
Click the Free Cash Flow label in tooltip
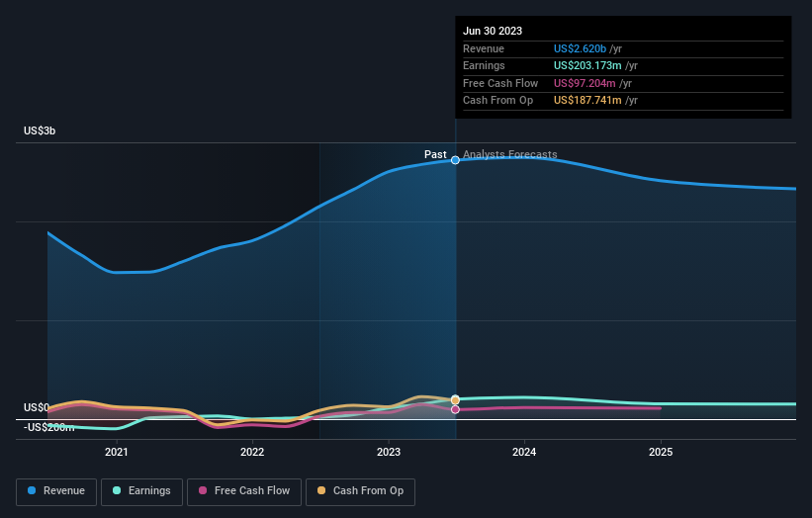(x=500, y=83)
